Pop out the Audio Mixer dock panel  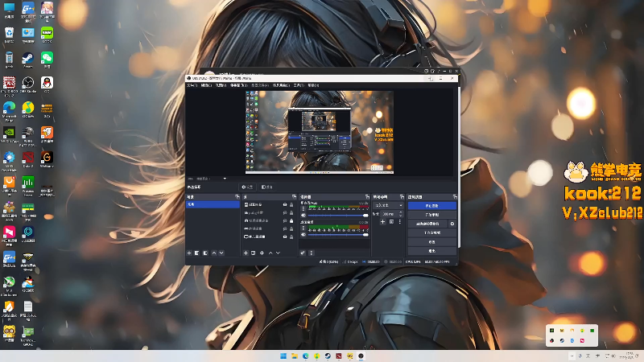click(x=367, y=197)
